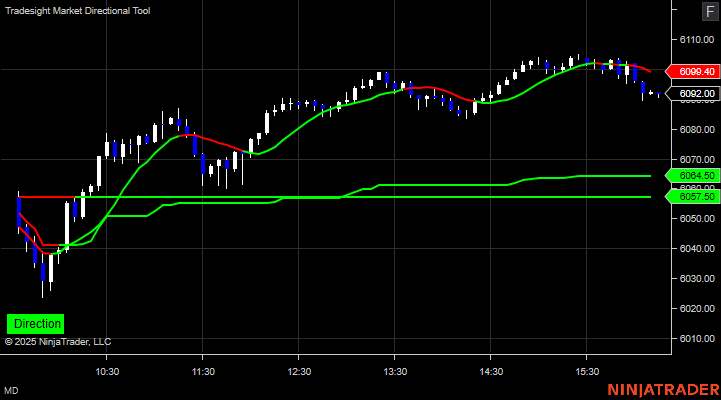Click the 6030.00 price axis label
The height and width of the screenshot is (400, 721).
coord(697,279)
